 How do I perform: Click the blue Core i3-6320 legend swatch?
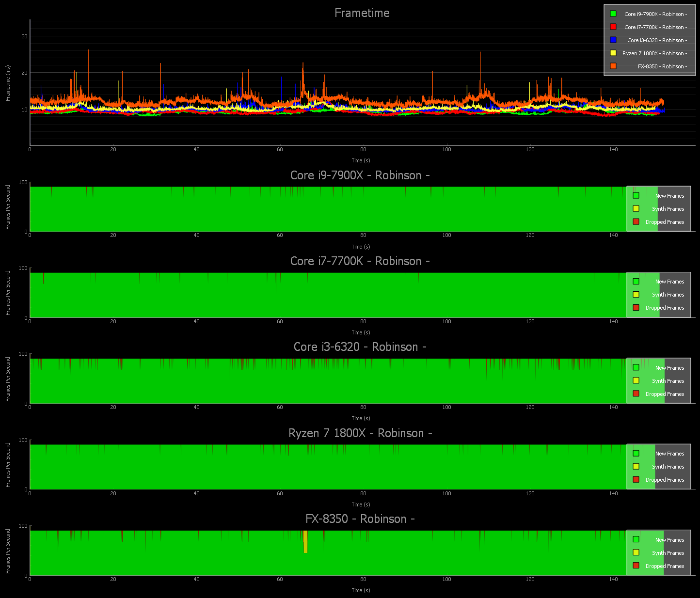(613, 40)
